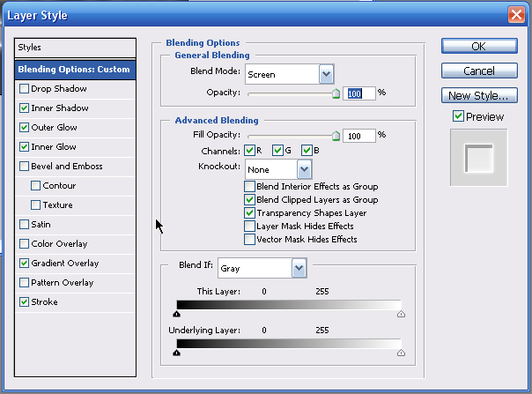
Task: Click the Fill Opacity percentage field
Action: coord(358,136)
